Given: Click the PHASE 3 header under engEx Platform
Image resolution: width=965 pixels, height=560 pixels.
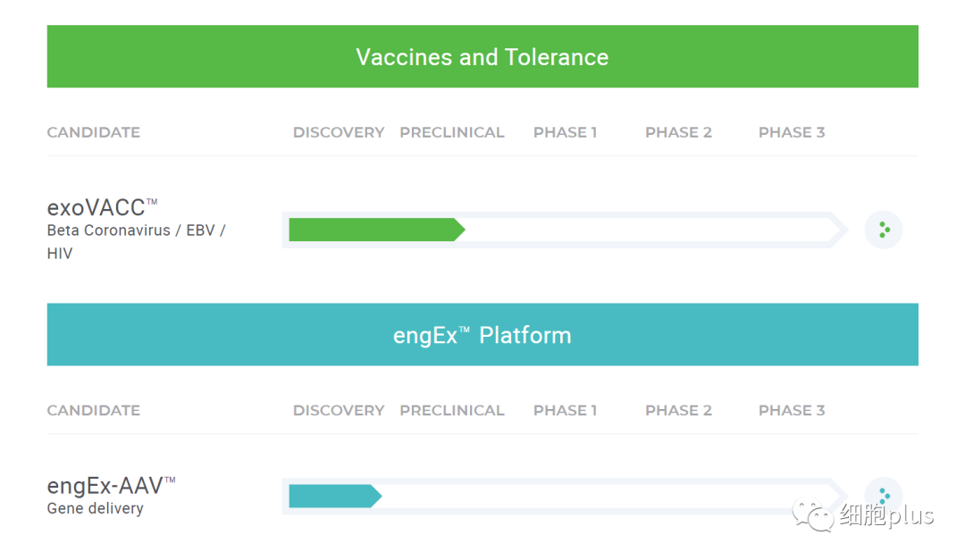Looking at the screenshot, I should tap(792, 411).
